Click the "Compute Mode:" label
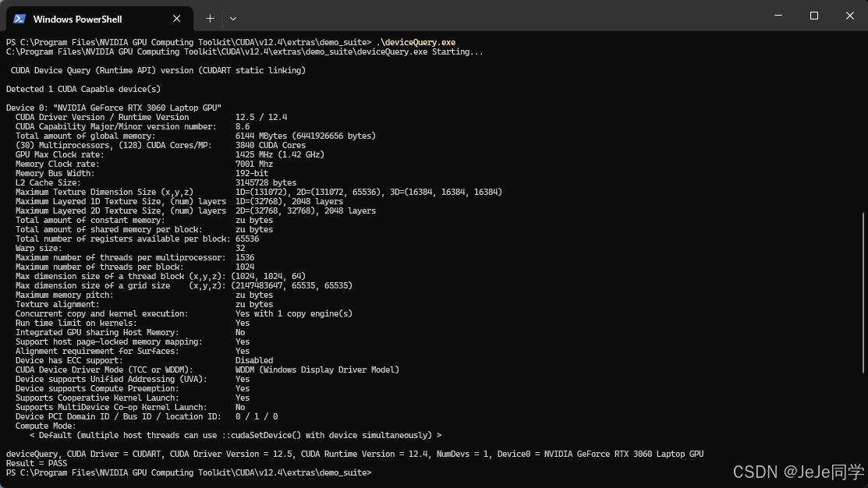Screen dimensions: 868x488 coord(46,426)
